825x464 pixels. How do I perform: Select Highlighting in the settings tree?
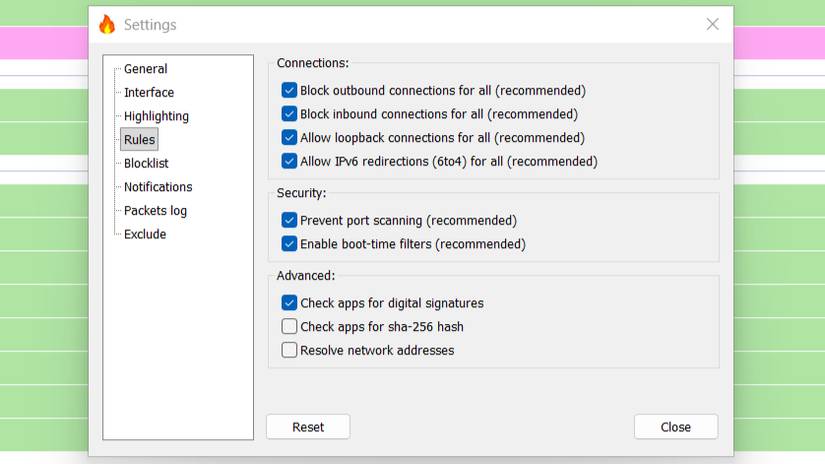pyautogui.click(x=156, y=116)
